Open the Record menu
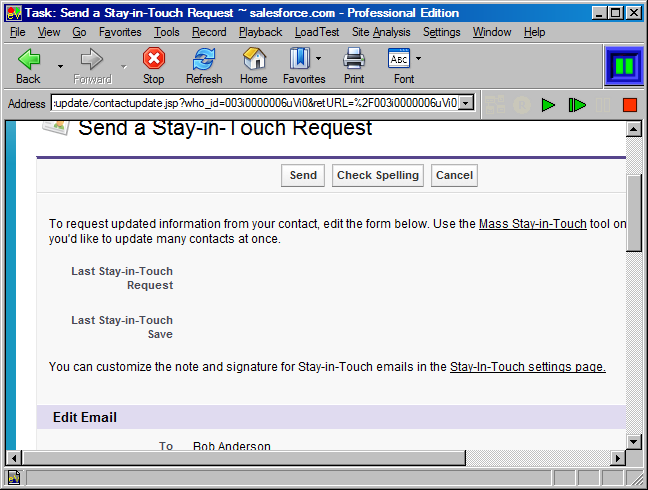Viewport: 648px width, 490px height. click(209, 32)
